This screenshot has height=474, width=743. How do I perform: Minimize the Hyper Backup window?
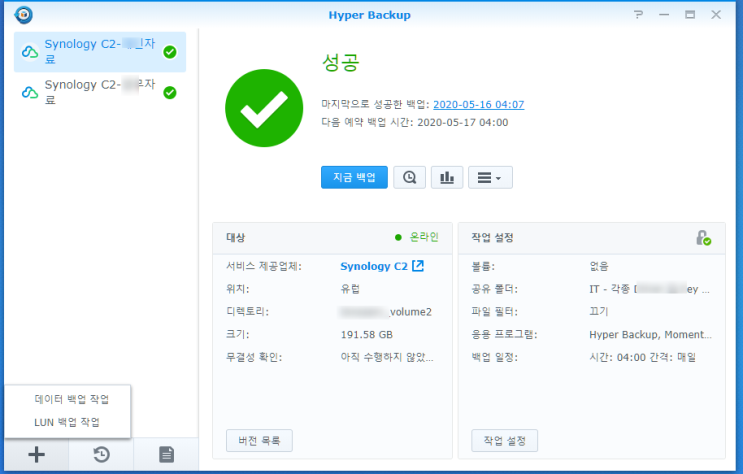point(664,15)
